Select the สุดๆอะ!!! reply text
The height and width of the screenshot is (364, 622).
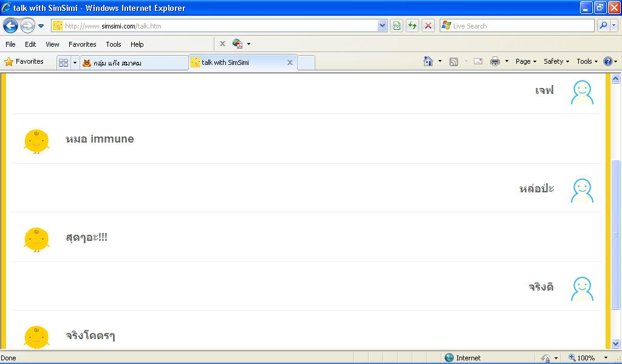tap(86, 238)
